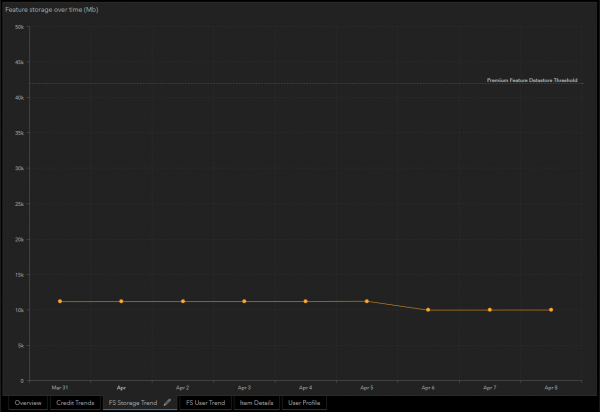
Task: Open the FS User Trend tab
Action: click(205, 403)
